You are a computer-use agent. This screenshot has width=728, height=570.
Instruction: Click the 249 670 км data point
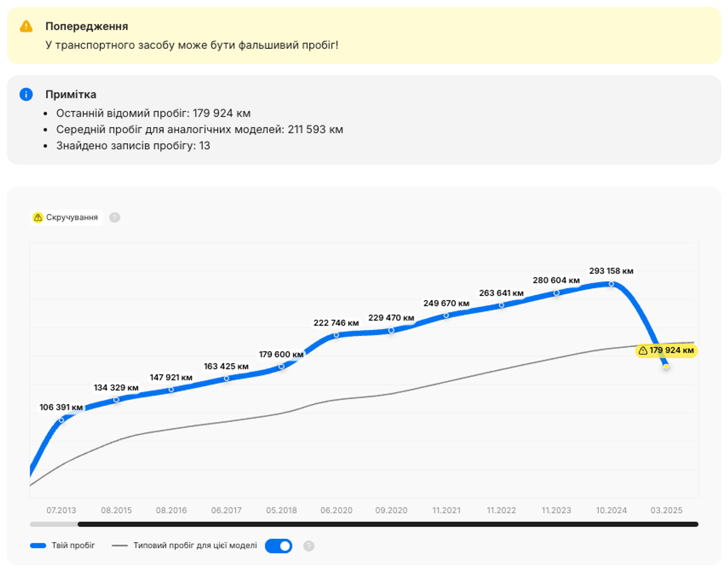click(x=446, y=315)
